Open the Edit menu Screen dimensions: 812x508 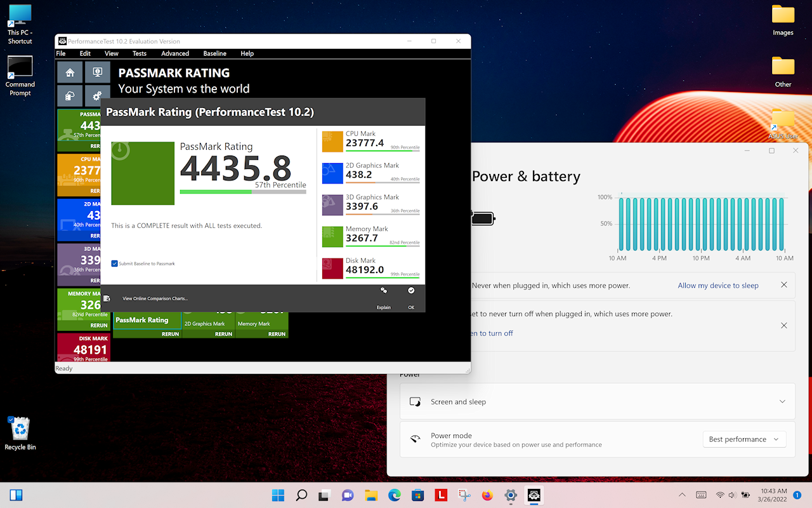[x=85, y=53]
